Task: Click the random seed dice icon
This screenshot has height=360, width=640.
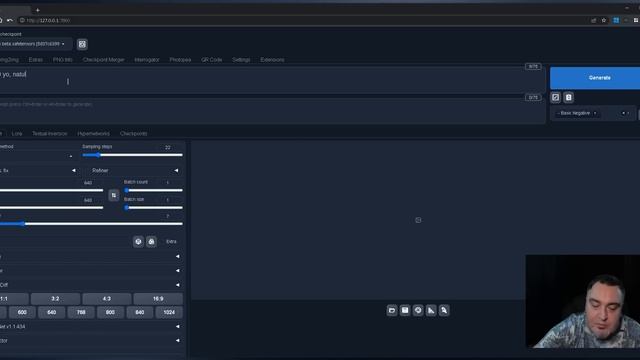Action: tap(138, 242)
